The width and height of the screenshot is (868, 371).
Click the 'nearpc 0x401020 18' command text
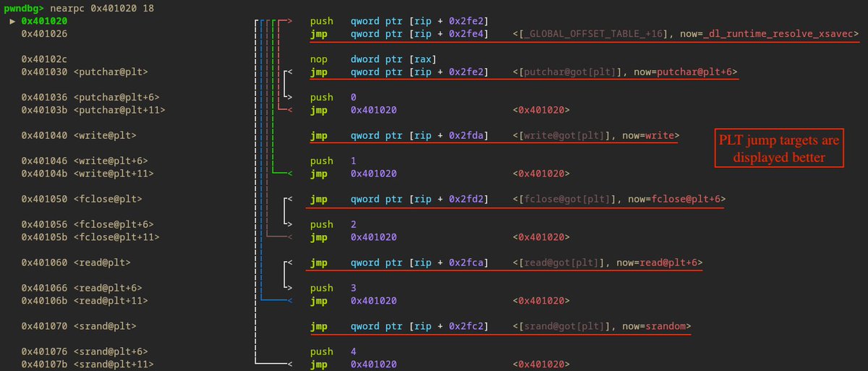point(103,8)
